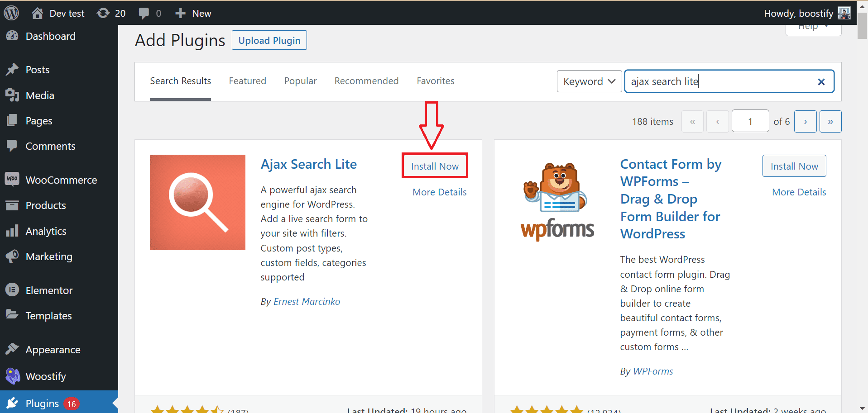The image size is (868, 413).
Task: Open author link Ernest Marcinko
Action: pos(307,302)
